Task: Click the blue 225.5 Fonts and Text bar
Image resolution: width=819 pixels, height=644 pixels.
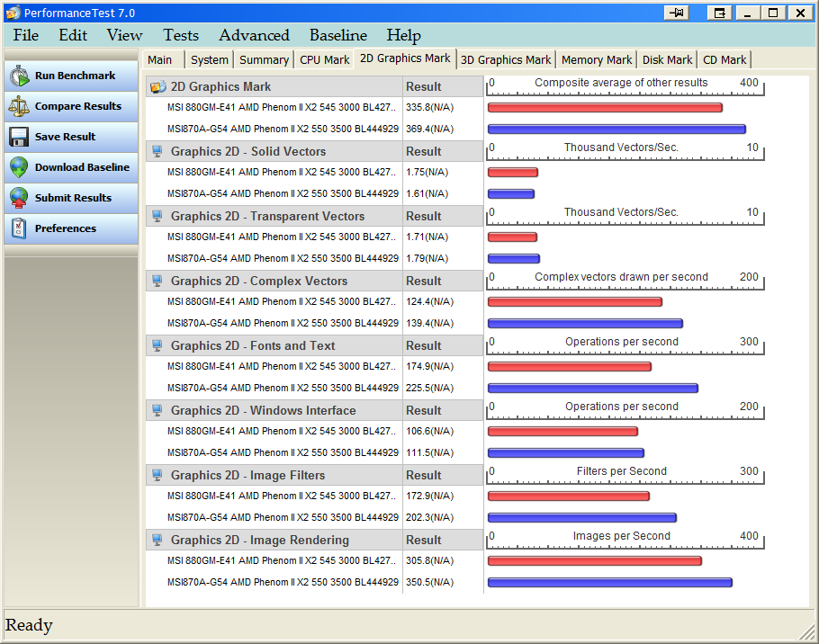Action: tap(593, 388)
